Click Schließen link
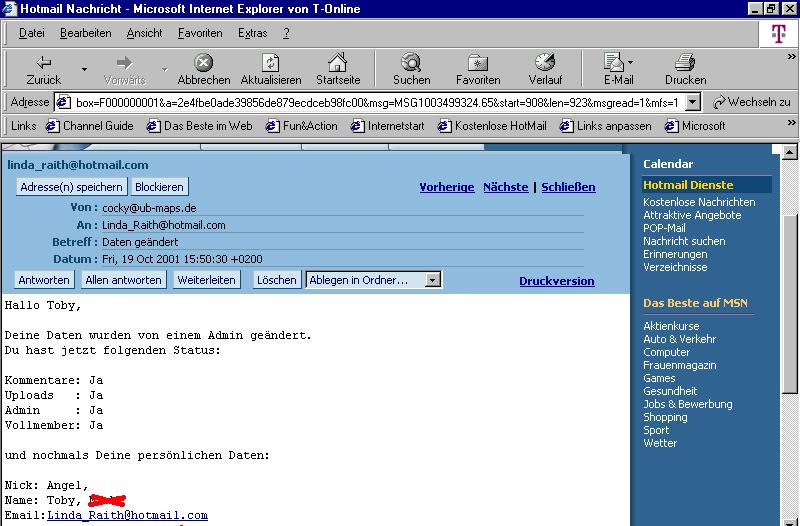This screenshot has height=526, width=800. click(x=568, y=187)
